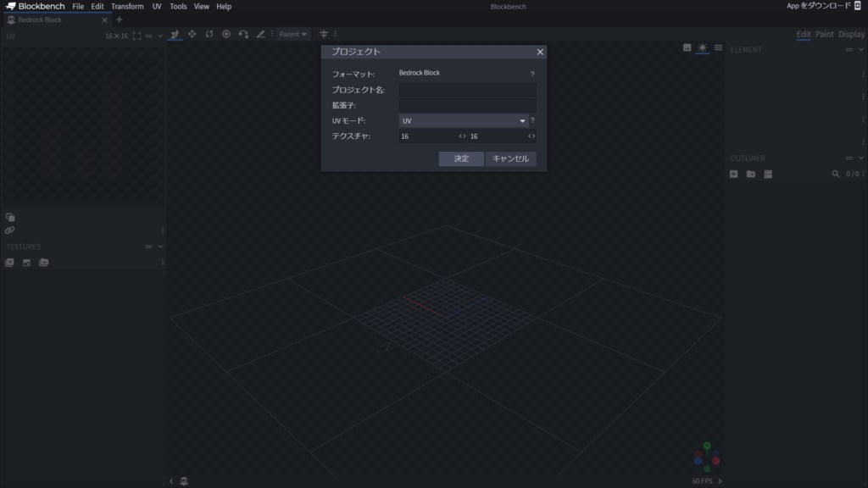
Task: Select the Pivot tool in the toolbar
Action: [x=226, y=34]
